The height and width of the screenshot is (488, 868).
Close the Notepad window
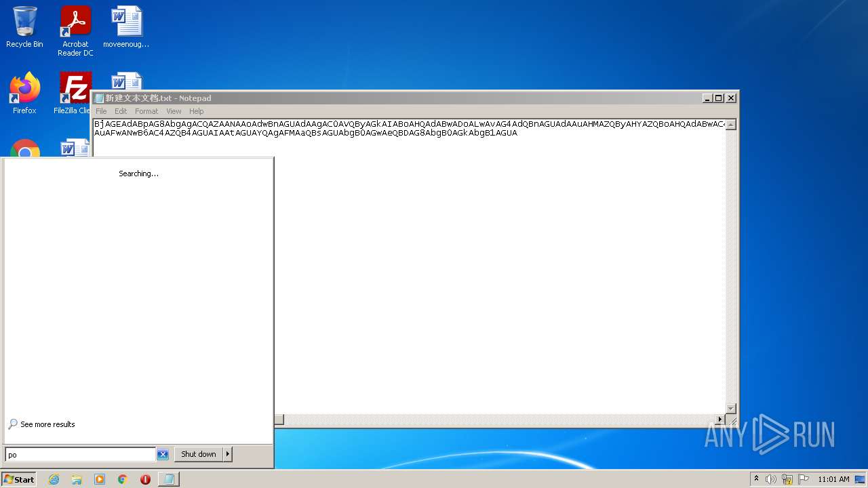731,98
